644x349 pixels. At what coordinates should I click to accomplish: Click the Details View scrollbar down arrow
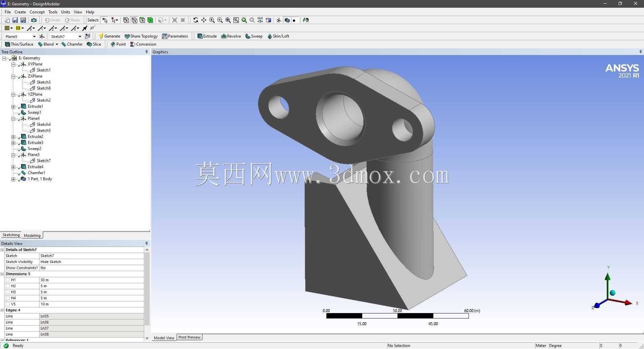coord(147,338)
